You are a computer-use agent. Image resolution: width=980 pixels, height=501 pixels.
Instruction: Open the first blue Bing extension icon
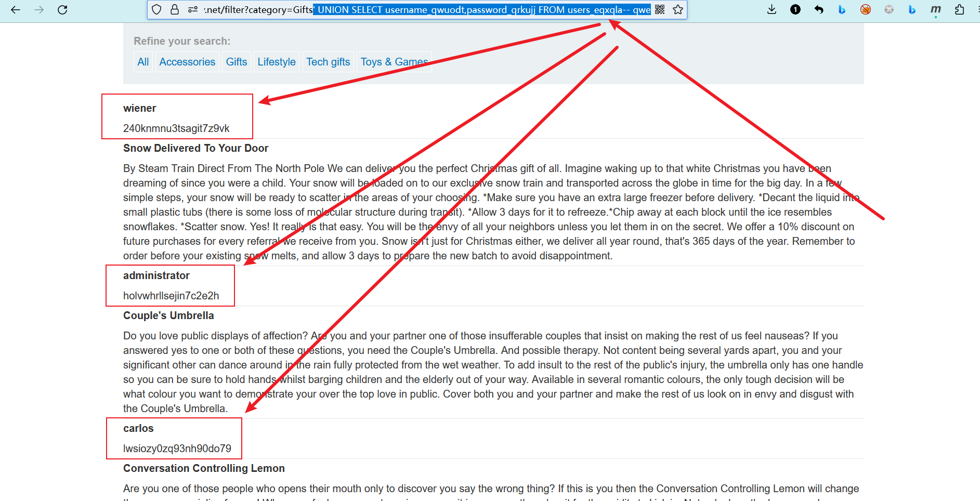click(x=842, y=9)
